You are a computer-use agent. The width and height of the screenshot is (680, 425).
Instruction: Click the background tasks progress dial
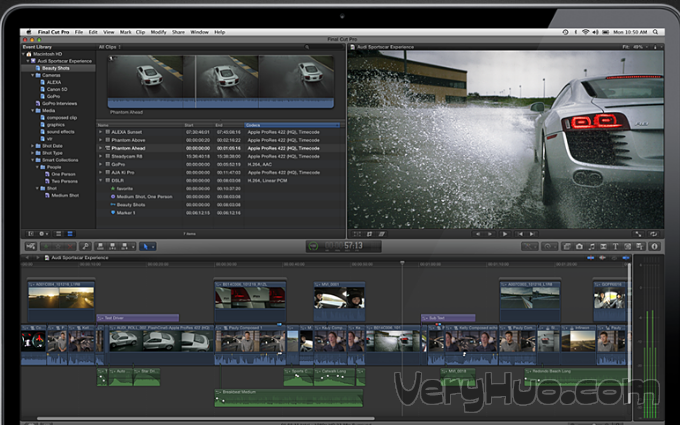[x=313, y=246]
